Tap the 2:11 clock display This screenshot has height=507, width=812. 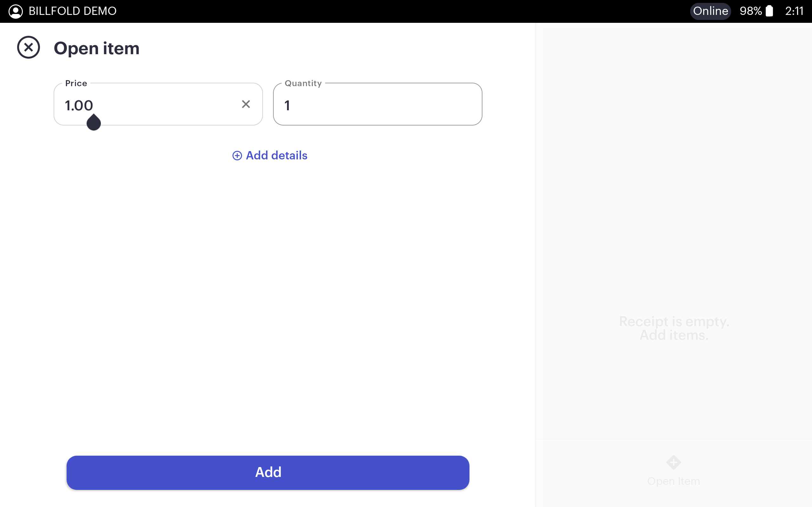click(794, 11)
